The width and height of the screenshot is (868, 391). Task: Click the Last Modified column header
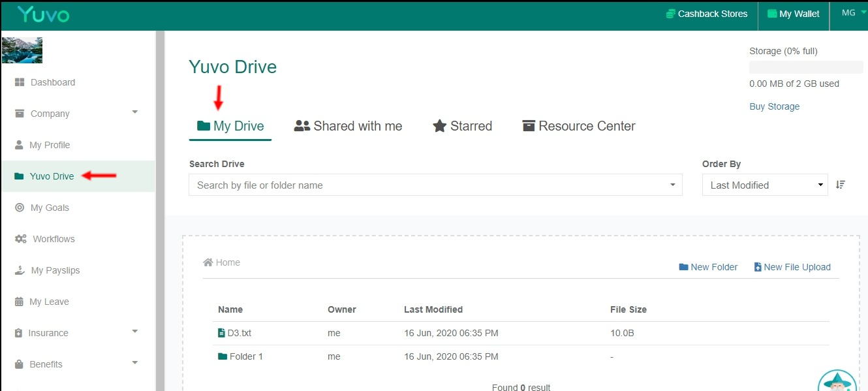(x=433, y=309)
